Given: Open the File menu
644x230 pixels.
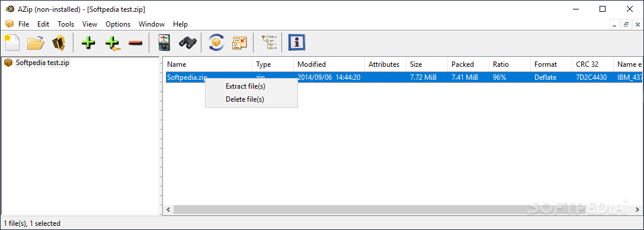Looking at the screenshot, I should (24, 24).
